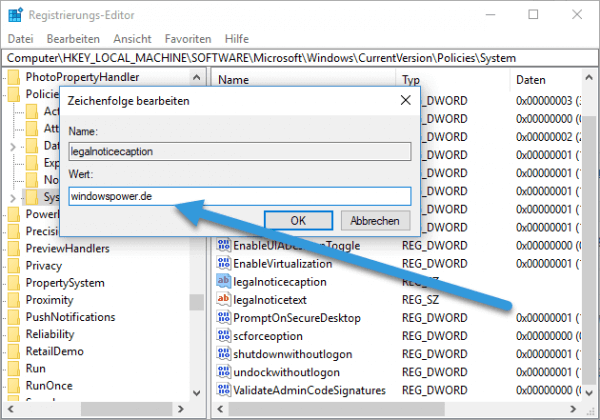The image size is (600, 420).
Task: Select the PromptOnSecureDesktop value name
Action: coord(297,318)
